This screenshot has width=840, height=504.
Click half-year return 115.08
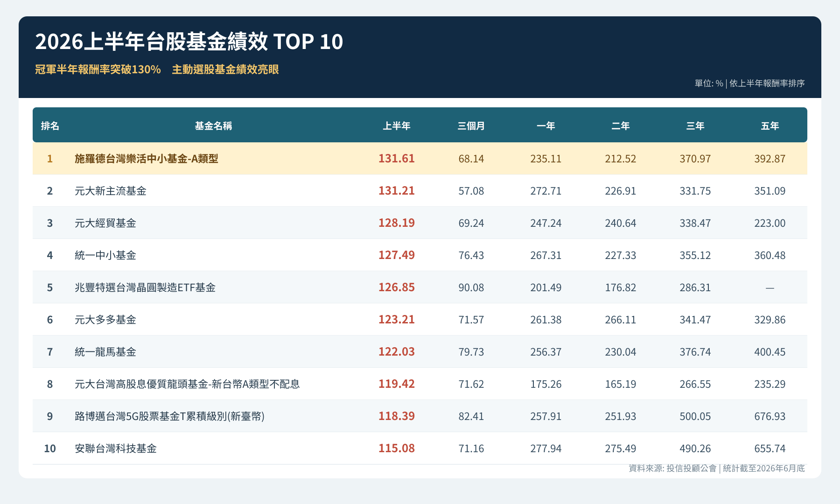pyautogui.click(x=397, y=448)
